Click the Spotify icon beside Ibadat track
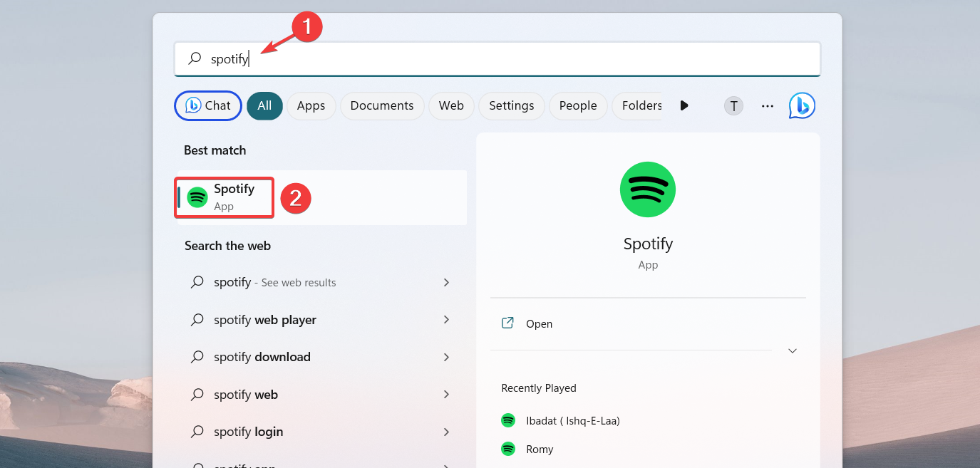Viewport: 980px width, 468px height. click(507, 420)
